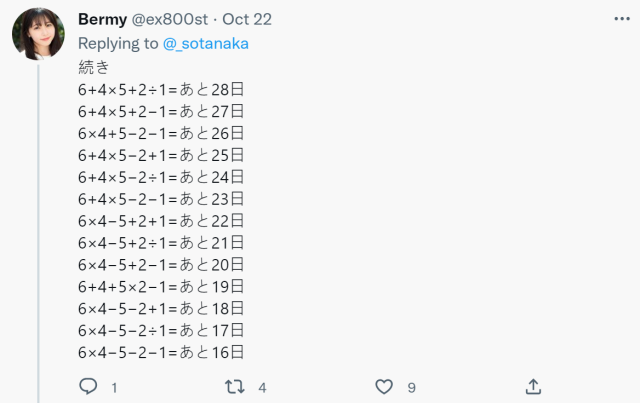Open Bermy's profile picture

pos(38,33)
